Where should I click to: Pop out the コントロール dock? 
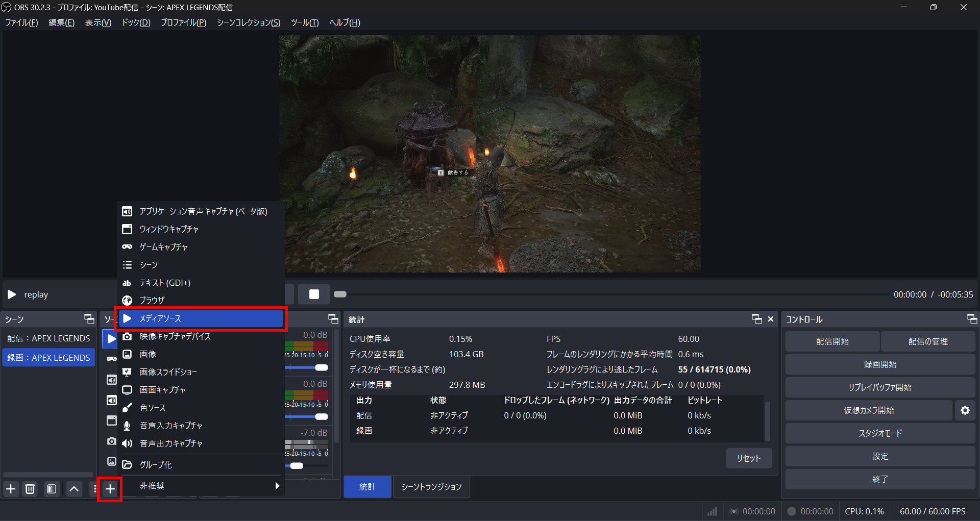click(972, 319)
